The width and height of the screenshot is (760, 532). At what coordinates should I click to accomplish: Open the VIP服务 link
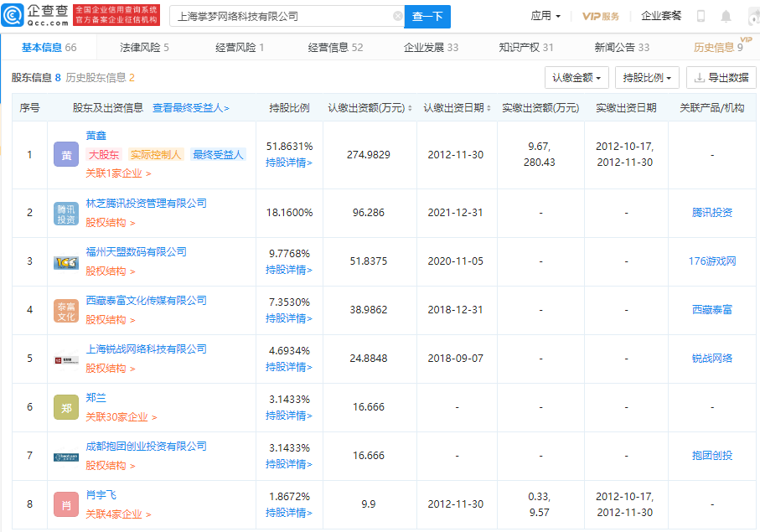(x=601, y=17)
